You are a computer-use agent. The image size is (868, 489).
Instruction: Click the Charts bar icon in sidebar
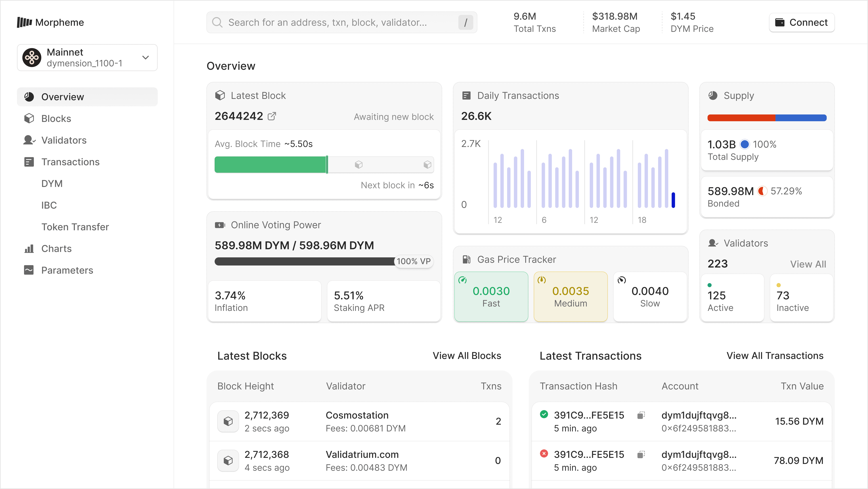pyautogui.click(x=29, y=249)
